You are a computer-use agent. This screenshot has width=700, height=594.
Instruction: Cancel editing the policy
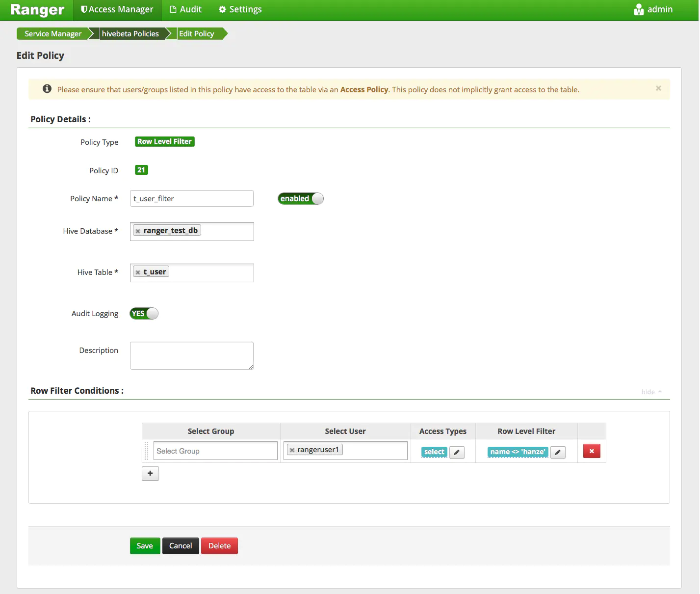point(181,546)
